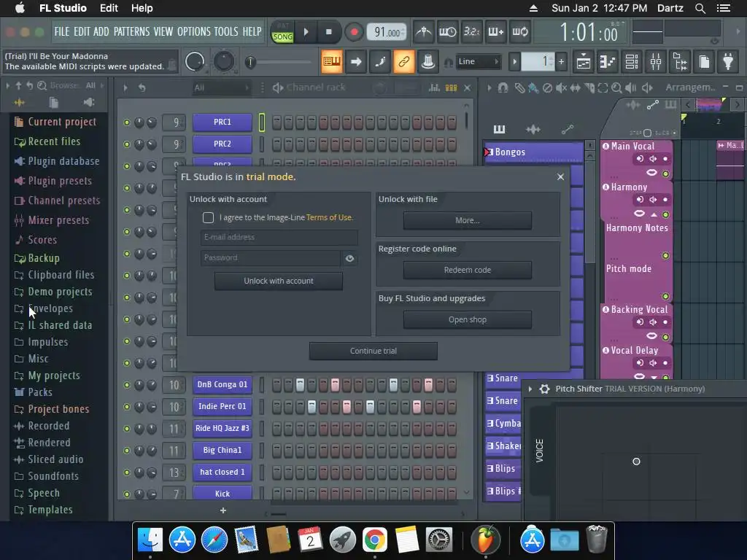Click the main pitch knob

tap(223, 62)
